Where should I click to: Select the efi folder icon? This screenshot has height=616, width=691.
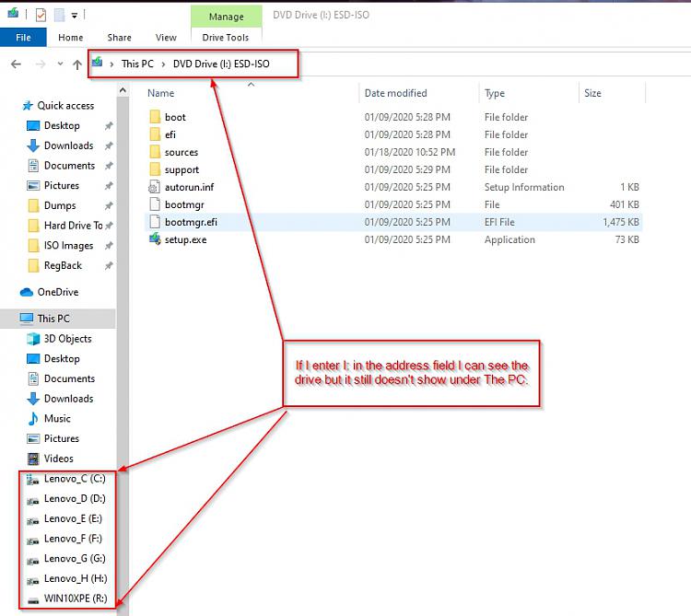tap(155, 134)
